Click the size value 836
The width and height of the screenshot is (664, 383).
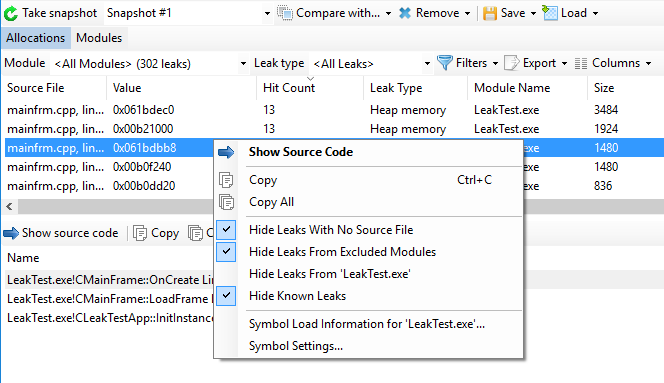[x=603, y=186]
